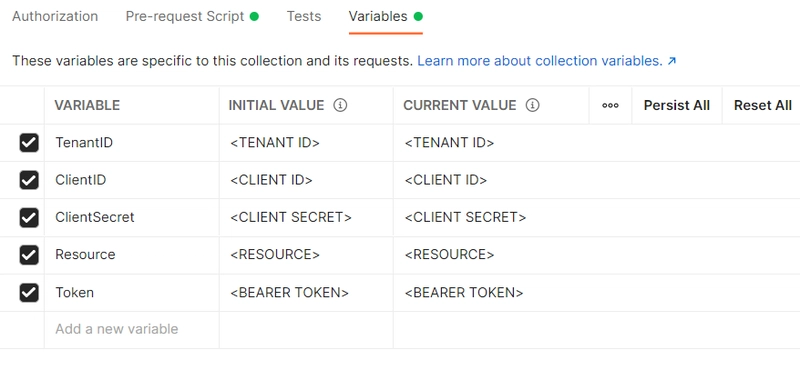Screen dimensions: 800x380
Task: Switch to the Tests tab
Action: tap(304, 16)
